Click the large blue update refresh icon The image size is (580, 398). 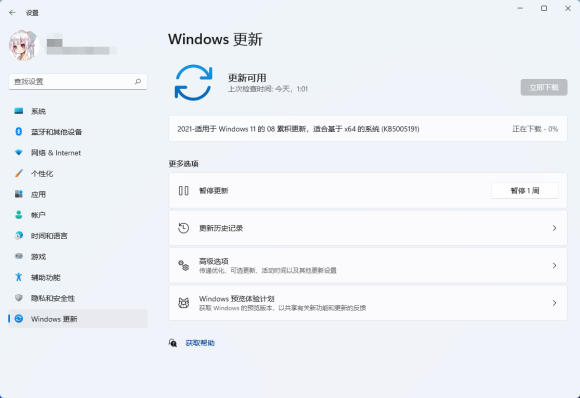(x=193, y=82)
